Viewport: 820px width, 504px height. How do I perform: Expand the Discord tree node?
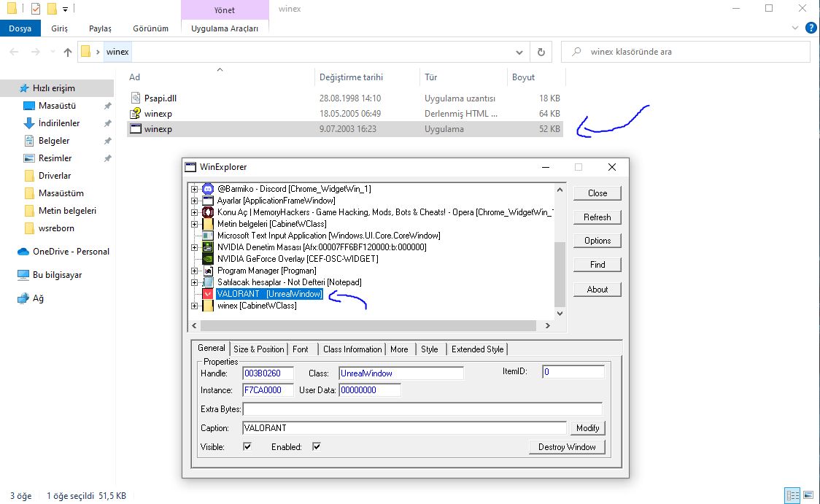(x=194, y=189)
